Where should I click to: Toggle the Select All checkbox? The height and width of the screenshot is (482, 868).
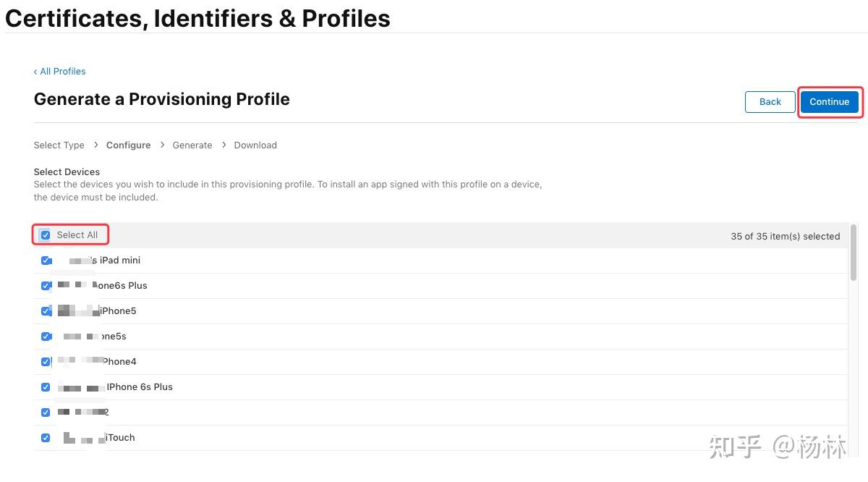[46, 235]
